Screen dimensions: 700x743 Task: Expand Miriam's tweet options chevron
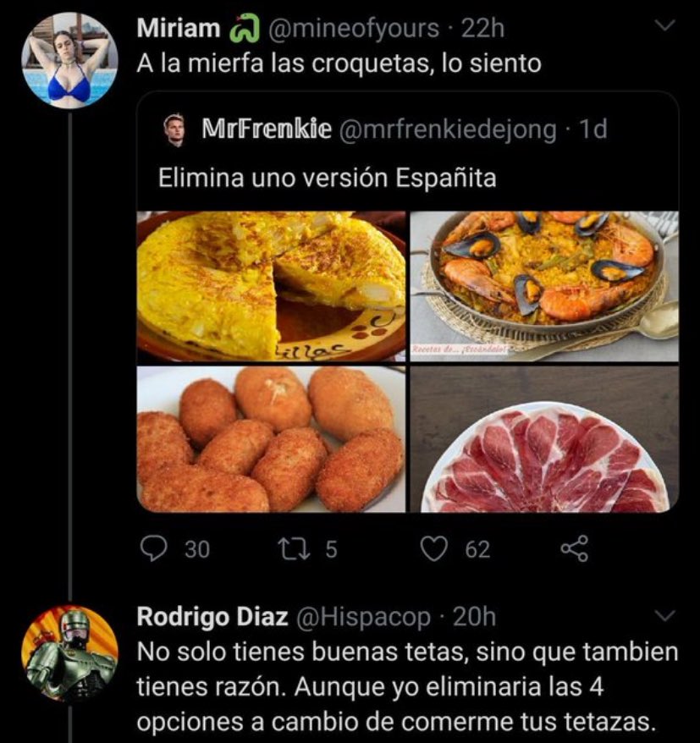[666, 27]
